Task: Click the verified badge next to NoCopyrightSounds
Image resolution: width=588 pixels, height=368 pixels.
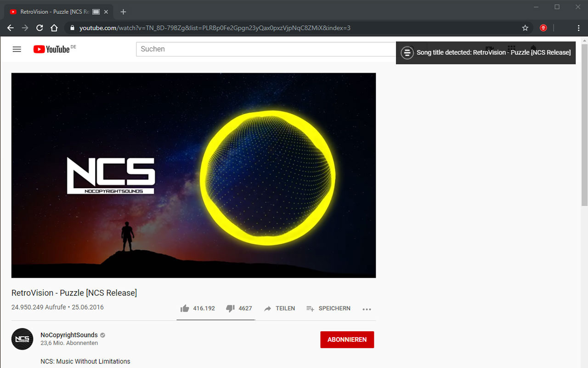Action: point(102,335)
